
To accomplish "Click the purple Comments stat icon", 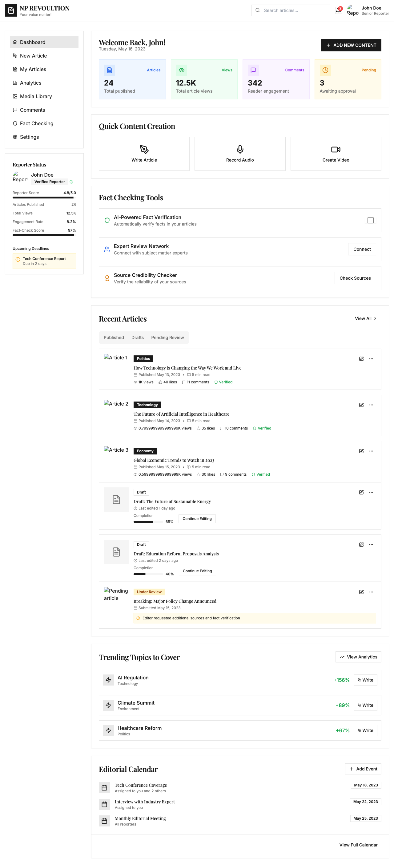I will click(x=253, y=70).
